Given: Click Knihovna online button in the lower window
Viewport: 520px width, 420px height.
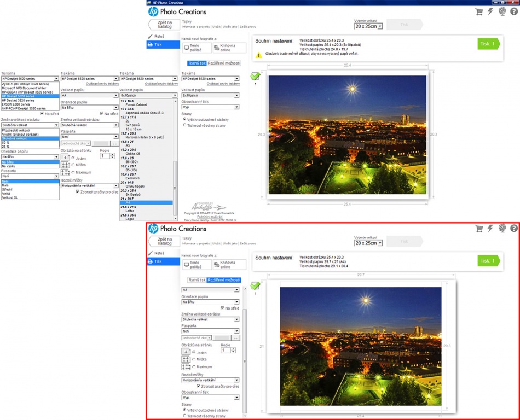Looking at the screenshot, I should pos(229,264).
